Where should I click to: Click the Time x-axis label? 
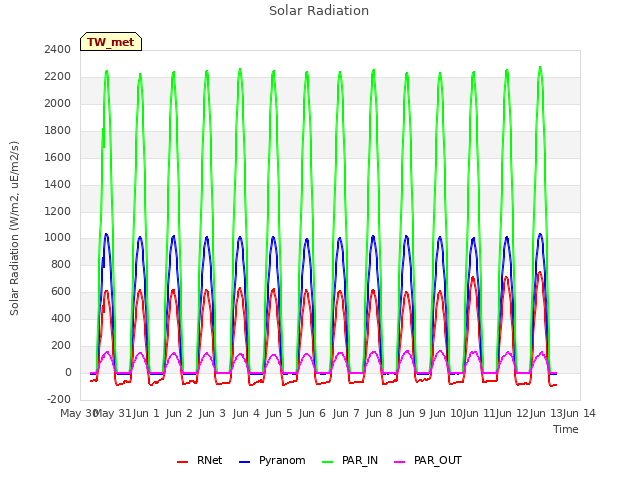[x=566, y=429]
